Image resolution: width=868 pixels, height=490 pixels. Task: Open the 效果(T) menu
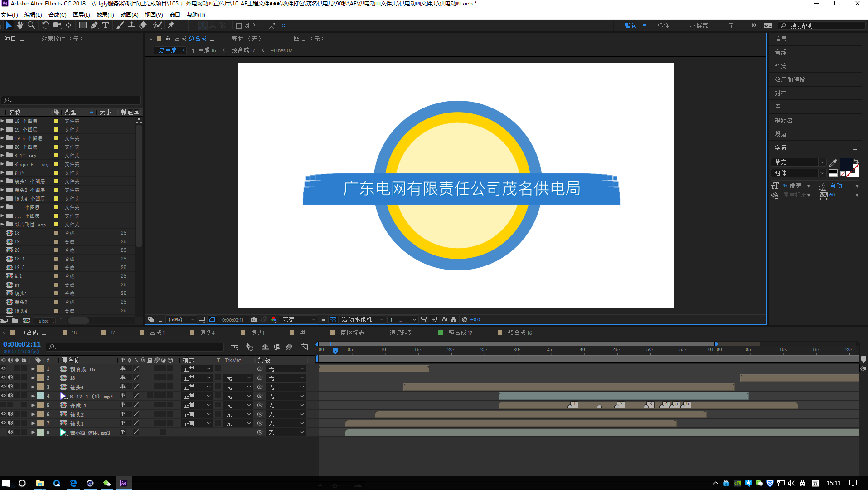tap(104, 15)
